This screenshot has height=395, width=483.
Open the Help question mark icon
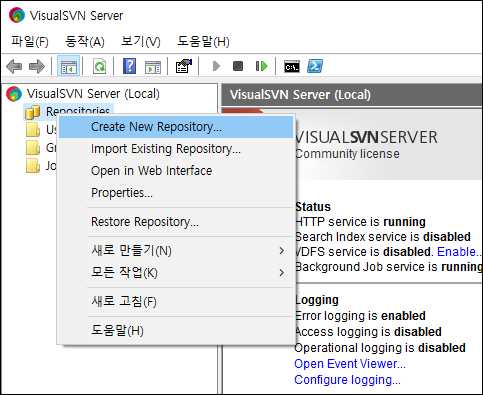(x=129, y=66)
